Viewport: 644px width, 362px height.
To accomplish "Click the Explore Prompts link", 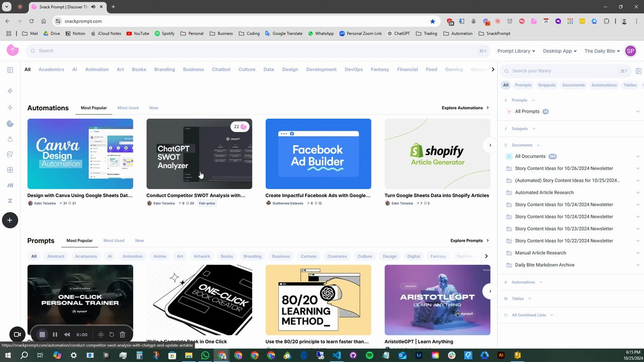I will click(469, 241).
